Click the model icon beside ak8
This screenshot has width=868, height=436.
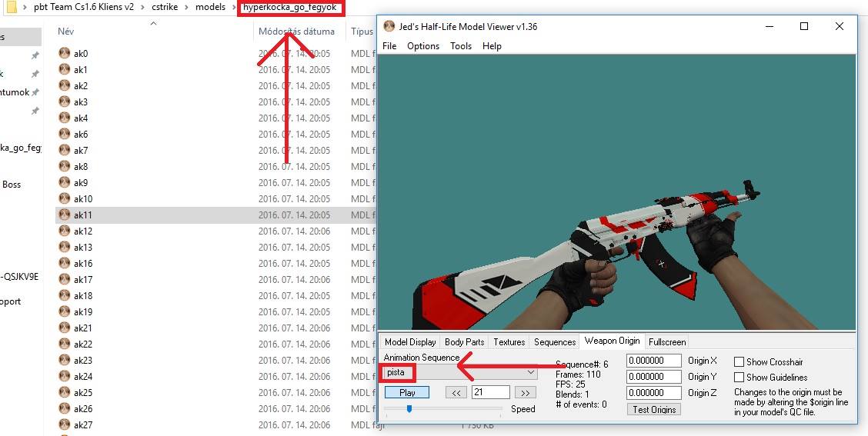coord(64,166)
